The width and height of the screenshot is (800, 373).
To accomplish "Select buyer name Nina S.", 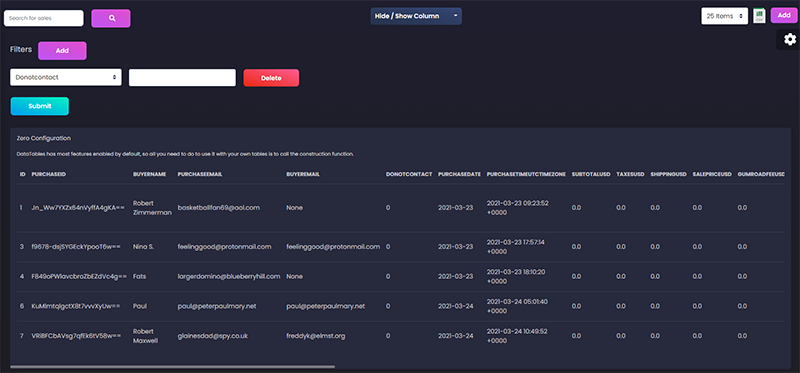I will click(143, 247).
